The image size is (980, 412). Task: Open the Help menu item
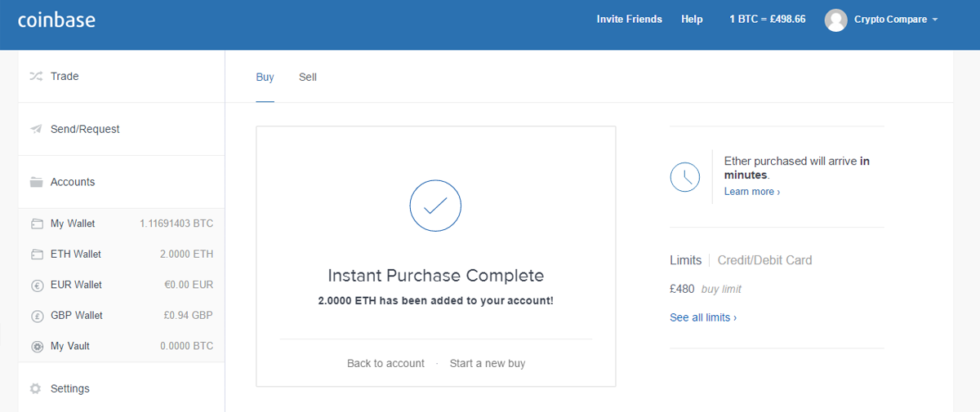click(692, 20)
